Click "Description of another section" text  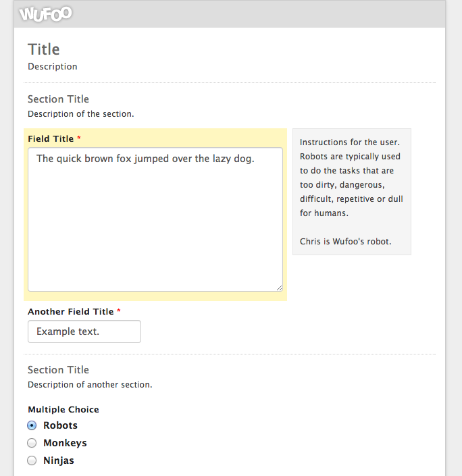point(90,385)
